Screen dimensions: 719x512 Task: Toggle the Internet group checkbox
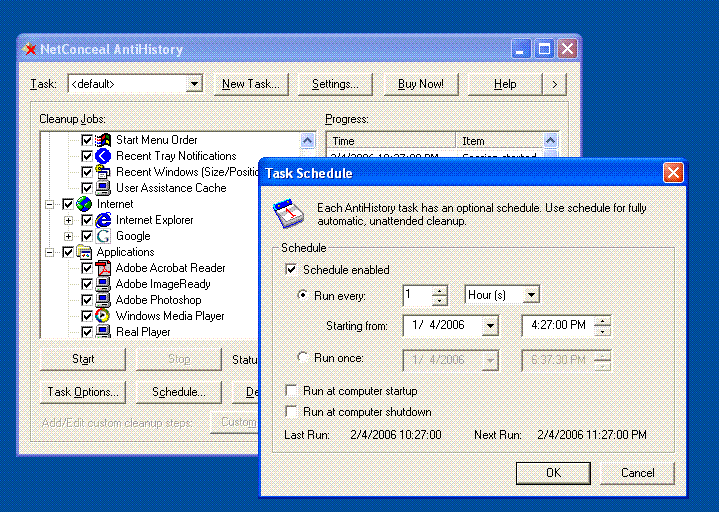[68, 204]
